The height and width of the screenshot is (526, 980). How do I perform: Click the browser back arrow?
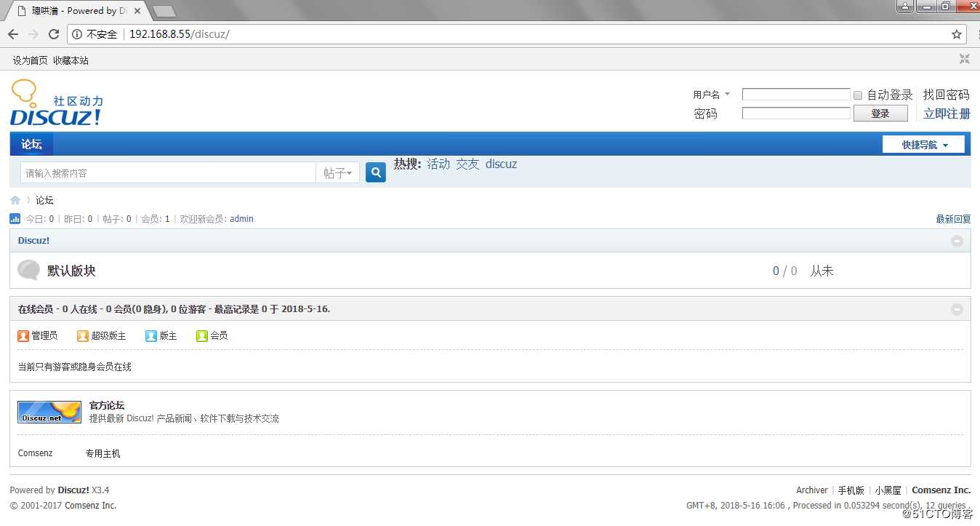point(13,34)
